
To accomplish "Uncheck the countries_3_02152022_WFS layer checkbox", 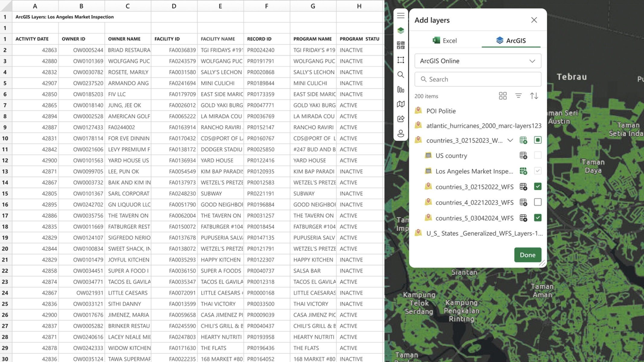I will (x=537, y=186).
